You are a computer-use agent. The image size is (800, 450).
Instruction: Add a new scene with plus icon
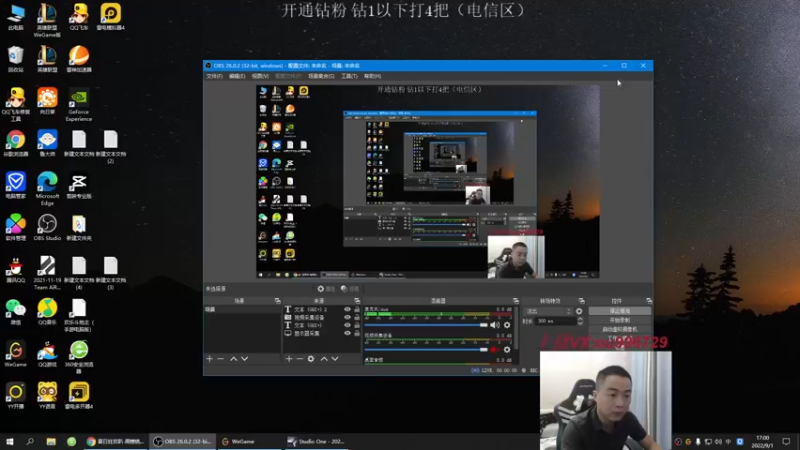coord(210,359)
